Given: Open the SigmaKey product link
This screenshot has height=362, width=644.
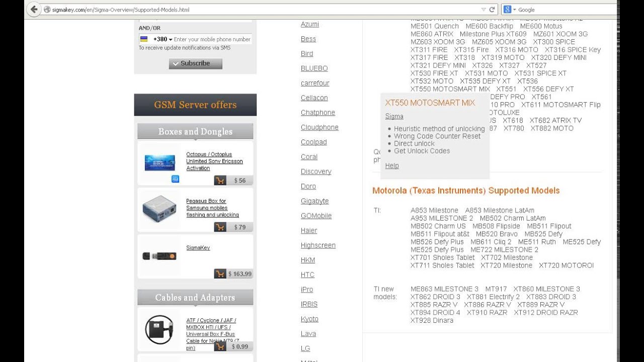Looking at the screenshot, I should [x=198, y=248].
